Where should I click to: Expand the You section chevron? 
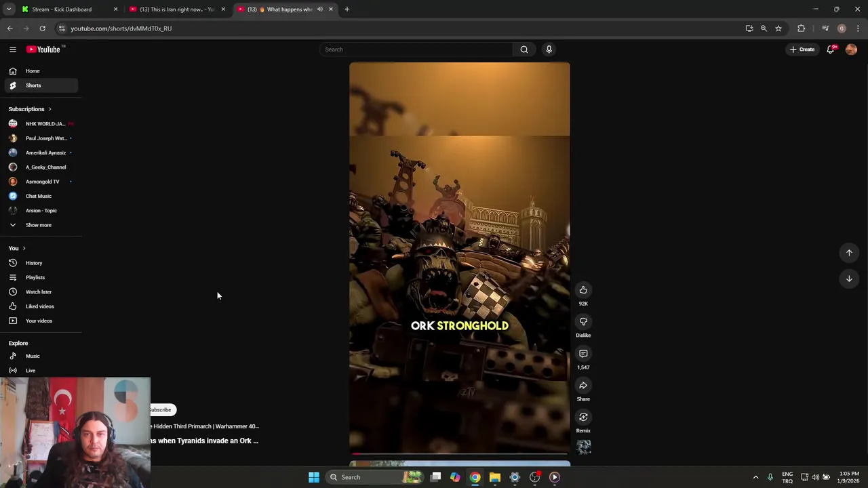pos(24,248)
